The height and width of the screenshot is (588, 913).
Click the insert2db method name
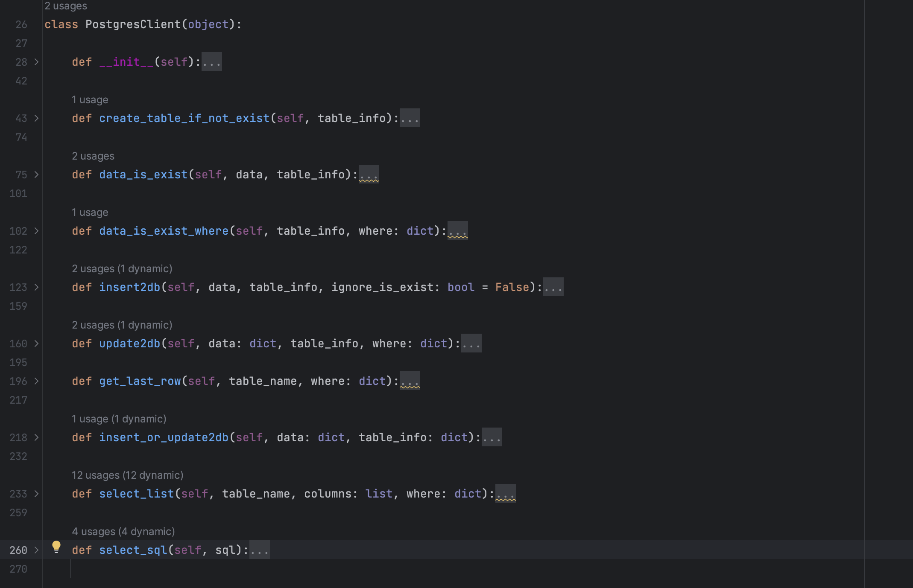(x=130, y=287)
